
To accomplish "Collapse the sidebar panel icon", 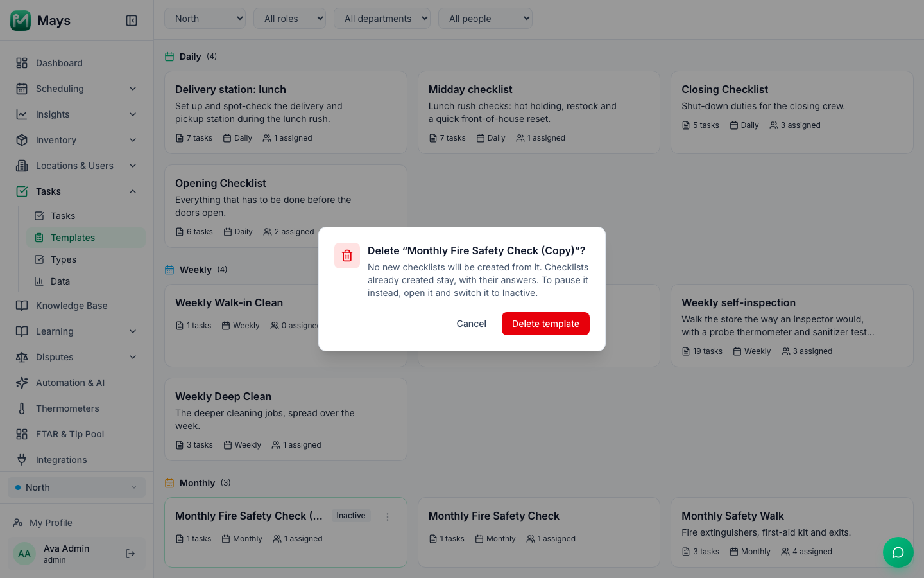I will (132, 21).
